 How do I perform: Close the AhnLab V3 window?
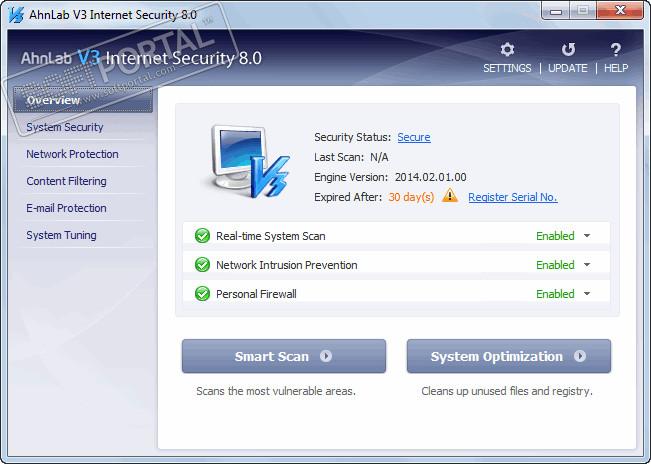pyautogui.click(x=620, y=10)
